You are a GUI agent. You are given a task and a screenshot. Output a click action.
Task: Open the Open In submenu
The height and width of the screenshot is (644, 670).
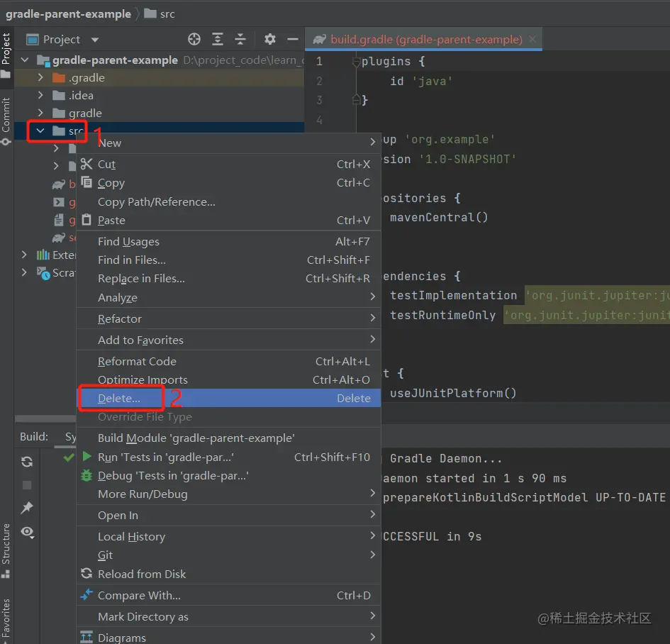pos(228,516)
